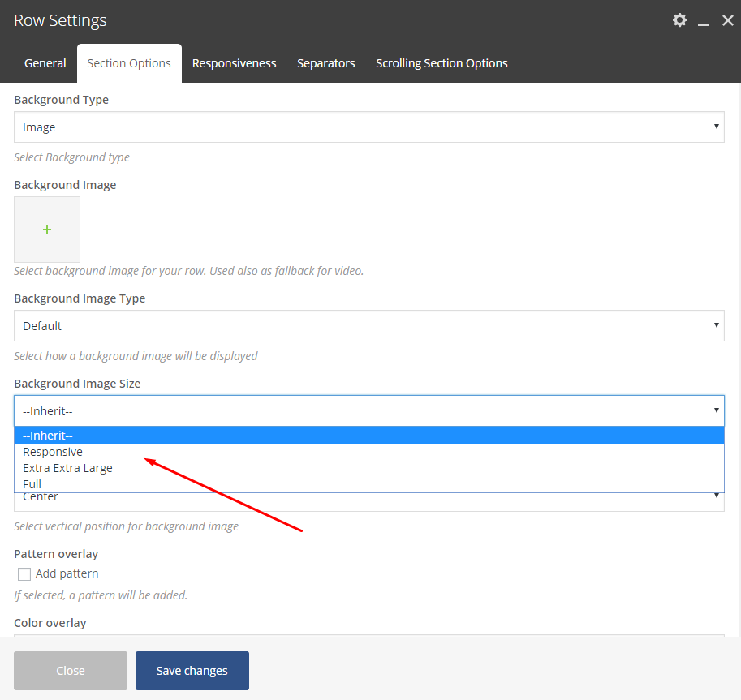Close Row Settings with the X icon
This screenshot has height=700, width=741.
(727, 20)
